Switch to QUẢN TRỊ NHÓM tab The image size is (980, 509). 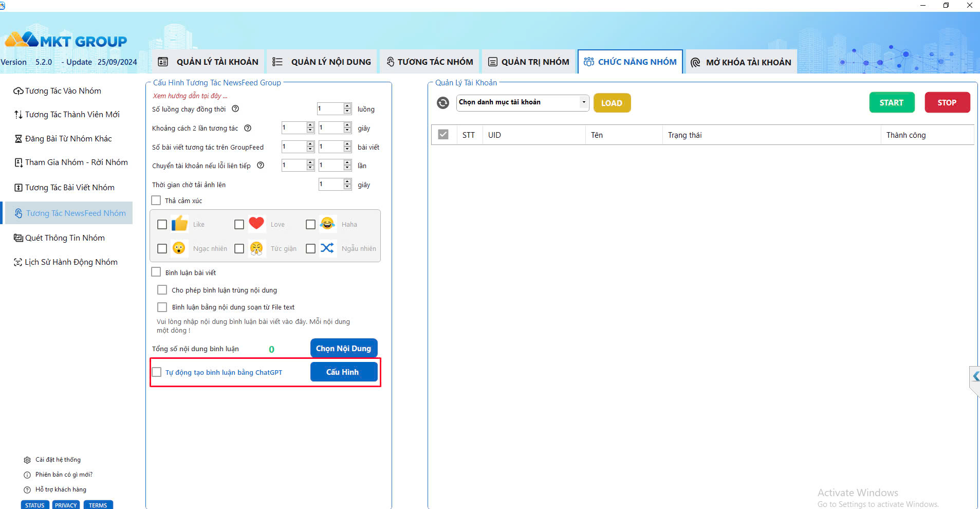tap(529, 62)
